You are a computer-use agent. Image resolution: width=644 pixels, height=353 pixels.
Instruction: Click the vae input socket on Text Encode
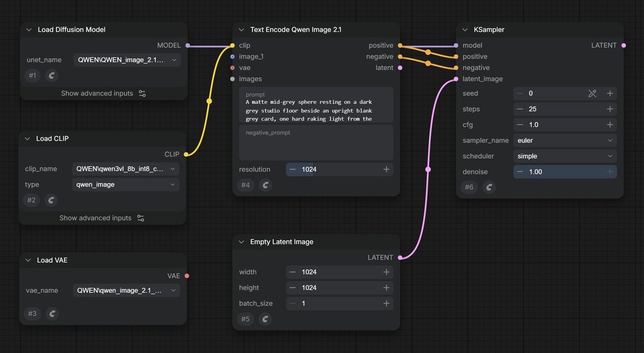click(232, 67)
